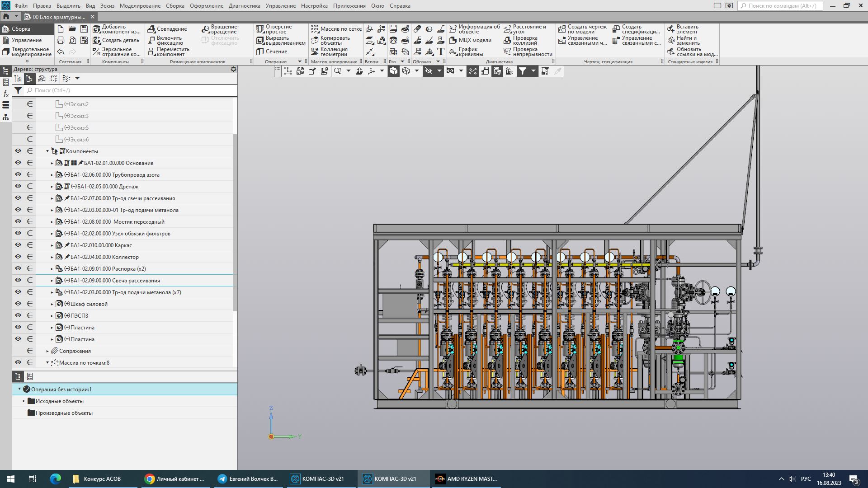868x488 pixels.
Task: Click the Pattern by grid icon
Action: click(x=315, y=29)
